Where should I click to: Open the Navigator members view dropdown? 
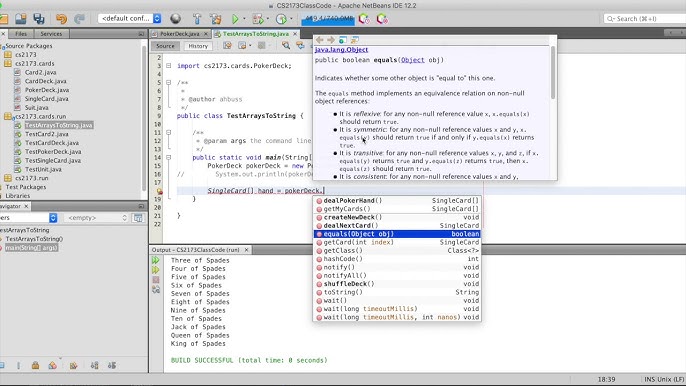[28, 218]
